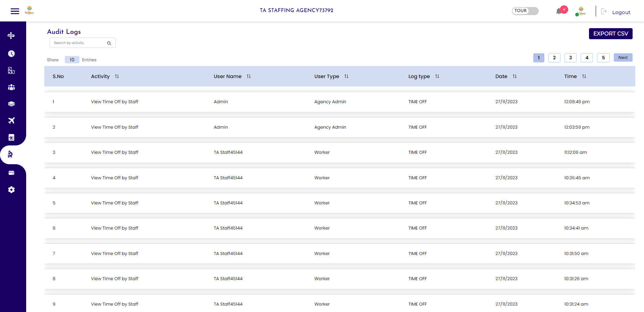Open the Dashboard icon in the sidebar
The width and height of the screenshot is (644, 312).
click(x=11, y=35)
